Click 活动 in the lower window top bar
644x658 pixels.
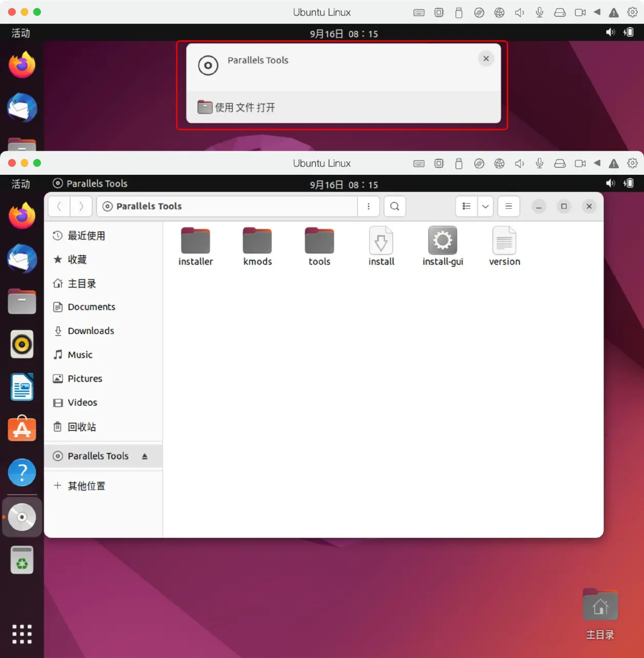coord(21,184)
